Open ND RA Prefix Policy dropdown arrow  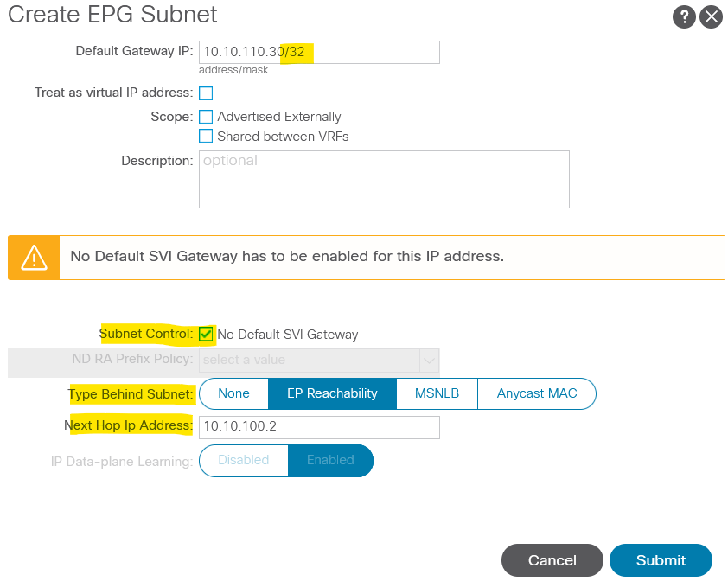pyautogui.click(x=428, y=360)
